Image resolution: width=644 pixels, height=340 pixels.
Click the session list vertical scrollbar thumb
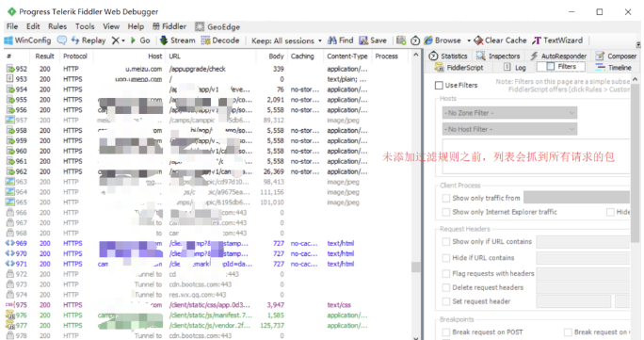coord(415,267)
